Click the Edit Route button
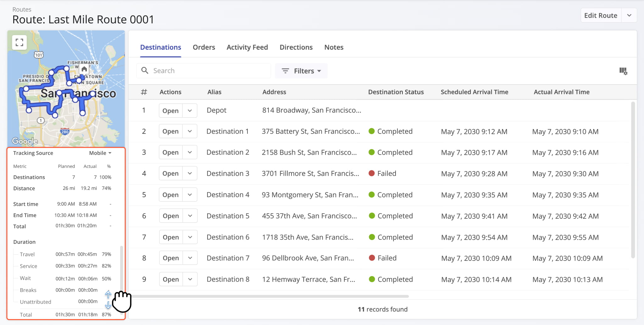Viewport: 644px width, 325px height. click(601, 15)
